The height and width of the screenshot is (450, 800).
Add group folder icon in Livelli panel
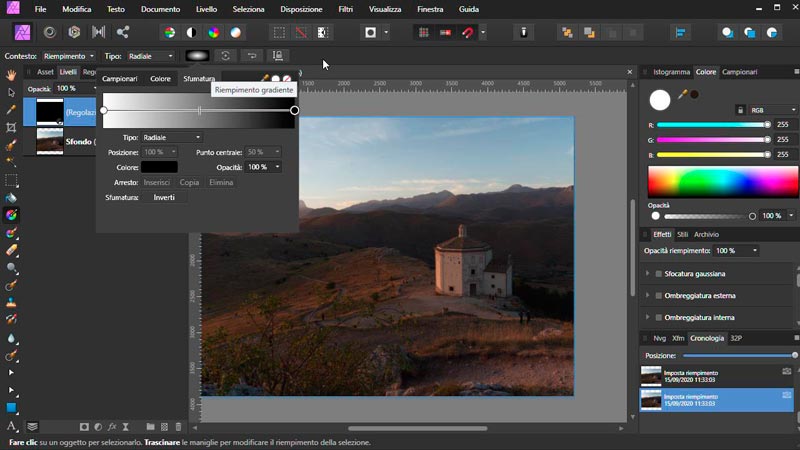pyautogui.click(x=150, y=427)
